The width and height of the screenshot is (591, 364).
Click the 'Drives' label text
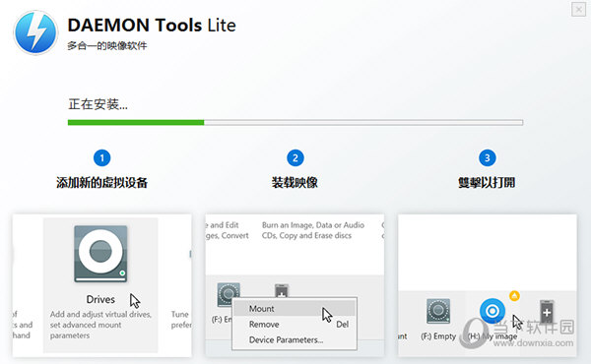coord(100,299)
